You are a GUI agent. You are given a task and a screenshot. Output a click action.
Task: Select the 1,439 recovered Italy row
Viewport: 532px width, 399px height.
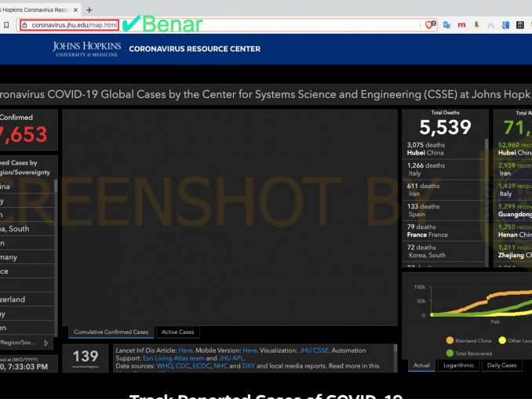tap(513, 190)
